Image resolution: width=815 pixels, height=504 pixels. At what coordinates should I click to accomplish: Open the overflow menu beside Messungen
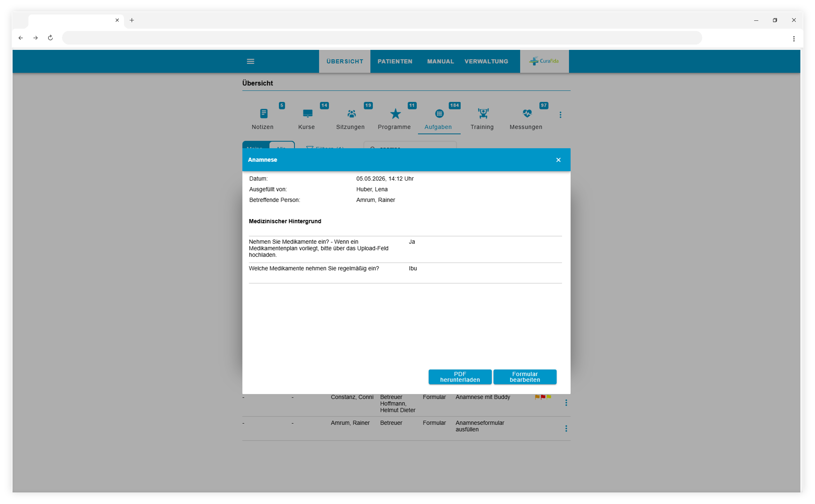point(560,115)
